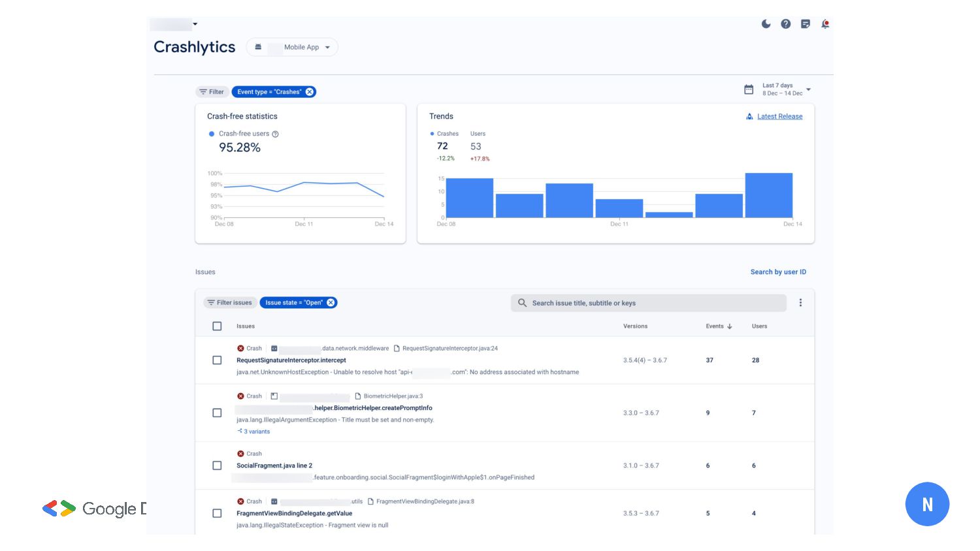Open the issues table three-dot menu
Viewport: 980px width, 551px height.
[x=800, y=303]
